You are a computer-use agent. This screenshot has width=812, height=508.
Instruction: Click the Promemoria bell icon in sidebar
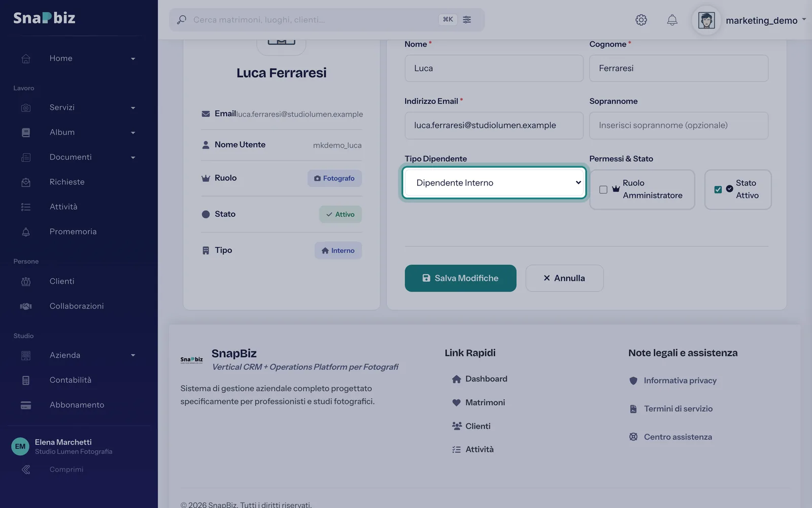click(x=26, y=232)
